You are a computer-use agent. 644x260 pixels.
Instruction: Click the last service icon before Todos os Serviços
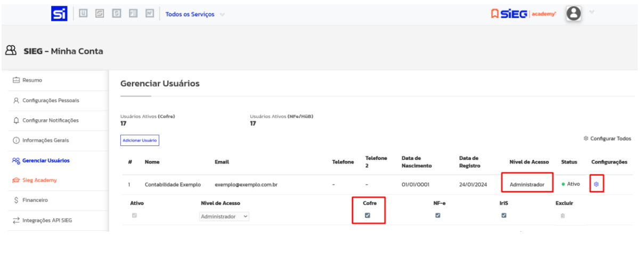(x=150, y=14)
